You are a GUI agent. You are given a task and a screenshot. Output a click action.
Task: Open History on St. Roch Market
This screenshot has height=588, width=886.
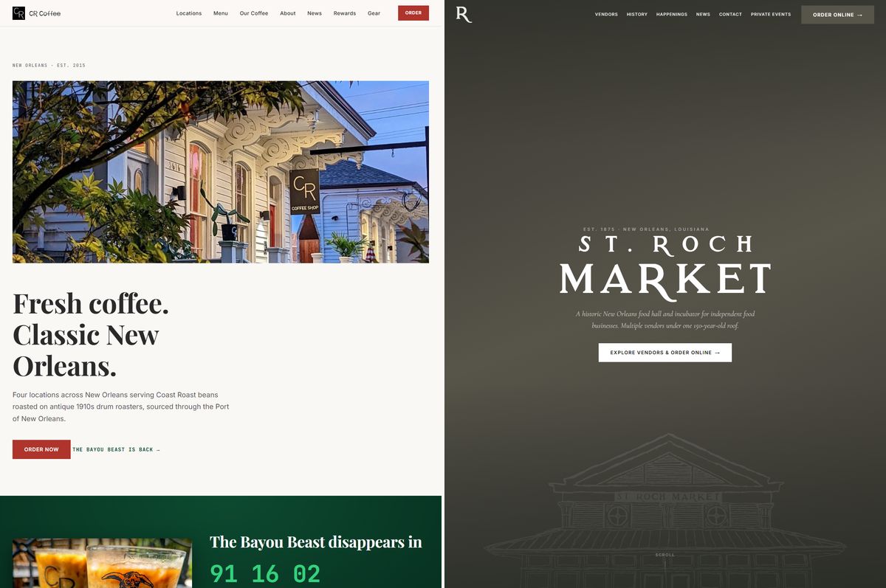tap(637, 14)
